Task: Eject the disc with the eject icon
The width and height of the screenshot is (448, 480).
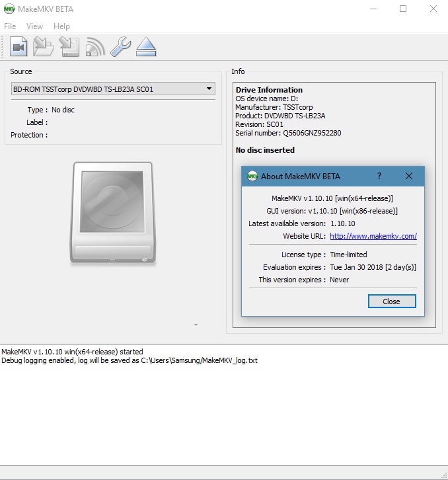Action: pos(146,46)
